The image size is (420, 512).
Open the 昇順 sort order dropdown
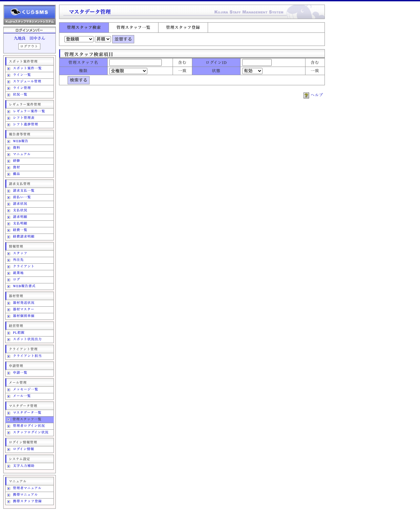click(x=103, y=39)
